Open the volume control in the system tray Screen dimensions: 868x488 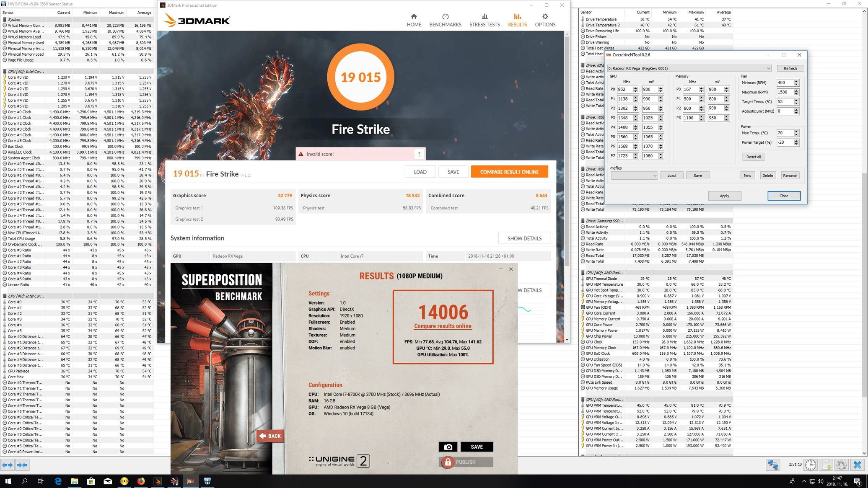pos(820,481)
